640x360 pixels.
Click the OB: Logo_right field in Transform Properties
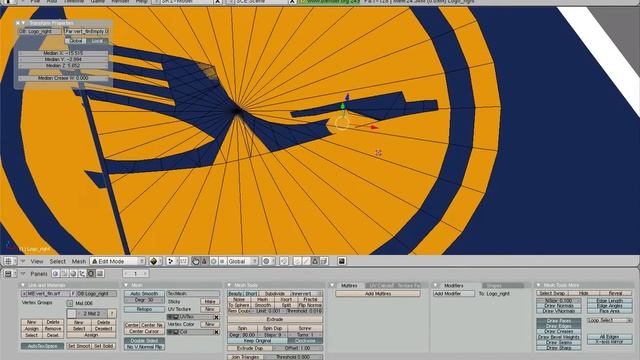[40, 31]
